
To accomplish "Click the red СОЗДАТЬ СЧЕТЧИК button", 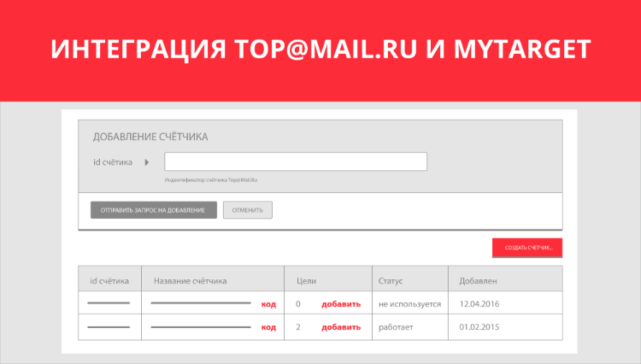I will (x=527, y=248).
